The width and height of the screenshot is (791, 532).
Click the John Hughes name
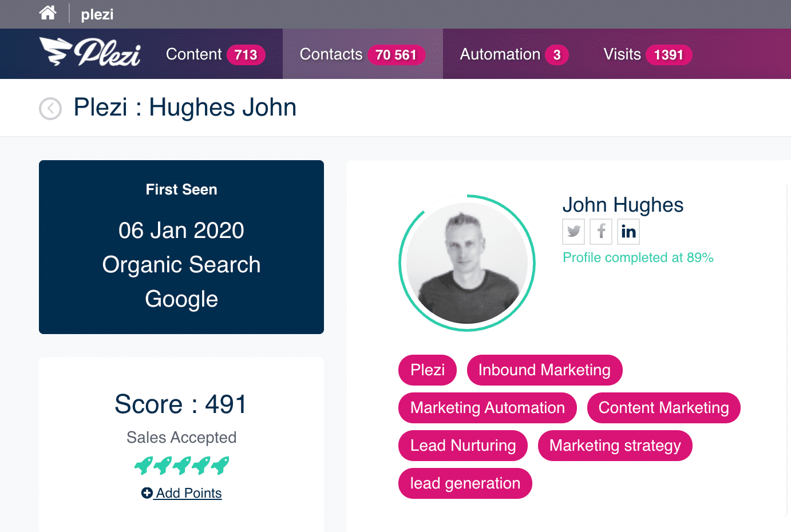tap(623, 205)
